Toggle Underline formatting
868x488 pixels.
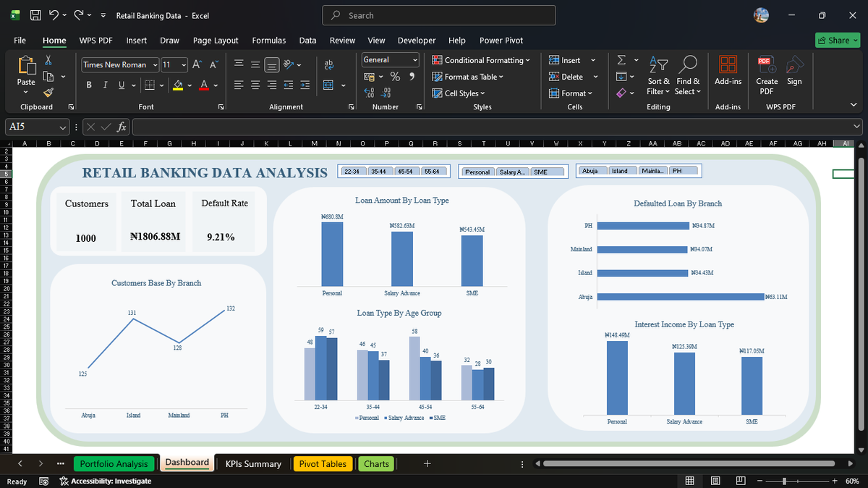pyautogui.click(x=121, y=85)
